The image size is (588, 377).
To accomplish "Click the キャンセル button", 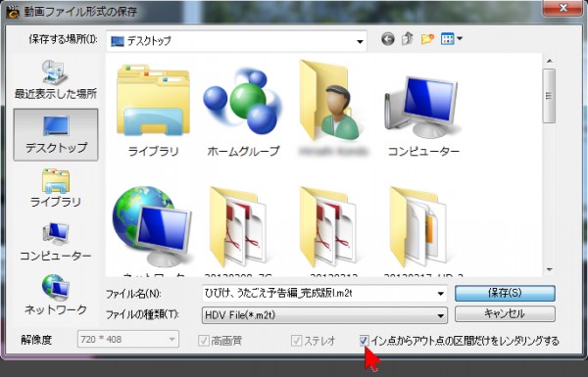I will point(505,313).
